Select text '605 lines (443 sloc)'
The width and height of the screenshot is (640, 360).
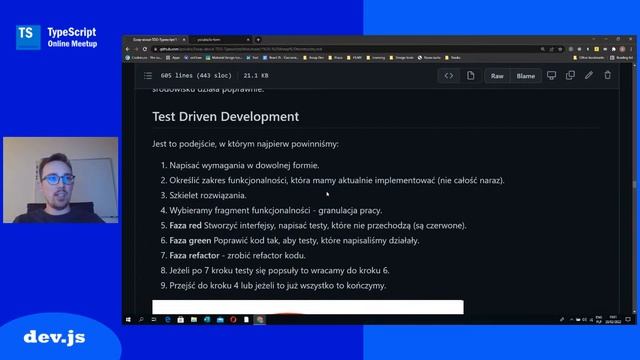coord(196,76)
